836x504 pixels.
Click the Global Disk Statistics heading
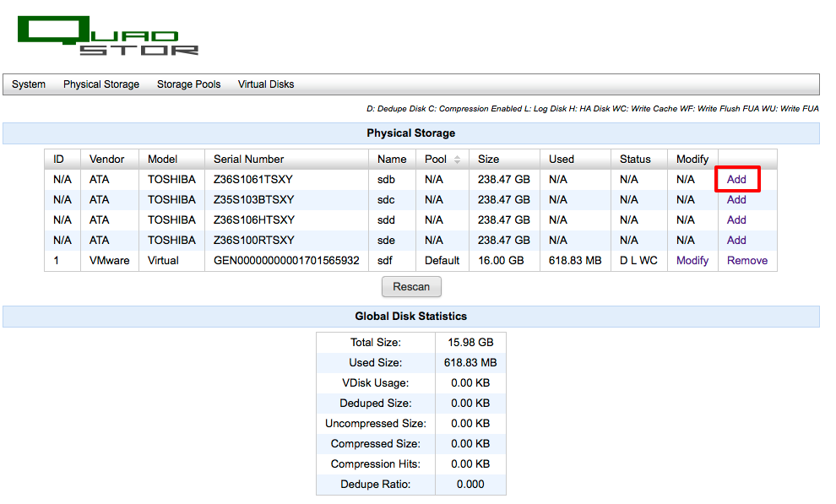pos(410,317)
